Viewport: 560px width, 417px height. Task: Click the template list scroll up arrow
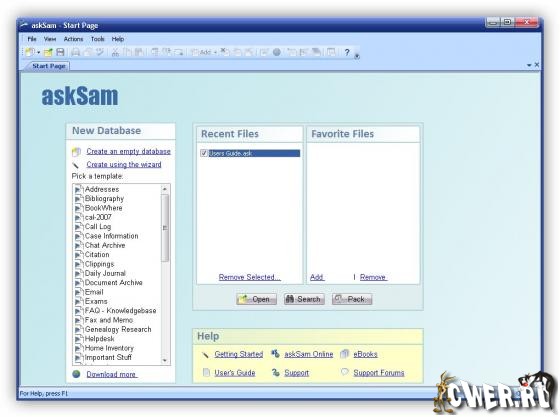pyautogui.click(x=165, y=189)
